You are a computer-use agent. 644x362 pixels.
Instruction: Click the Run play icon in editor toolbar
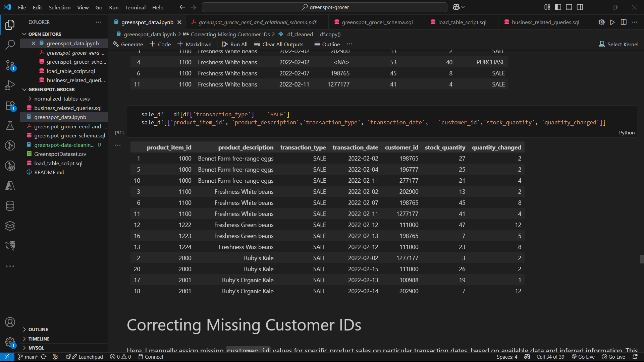612,22
